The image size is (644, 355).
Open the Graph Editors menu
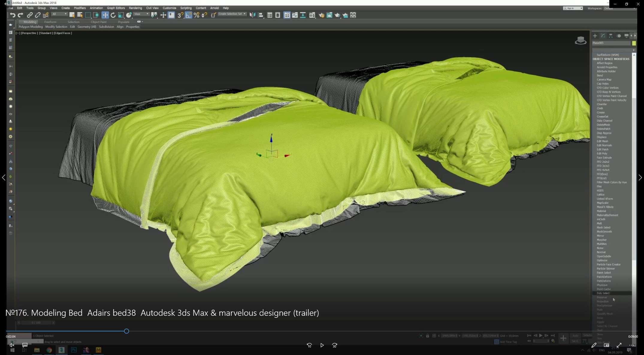(116, 8)
